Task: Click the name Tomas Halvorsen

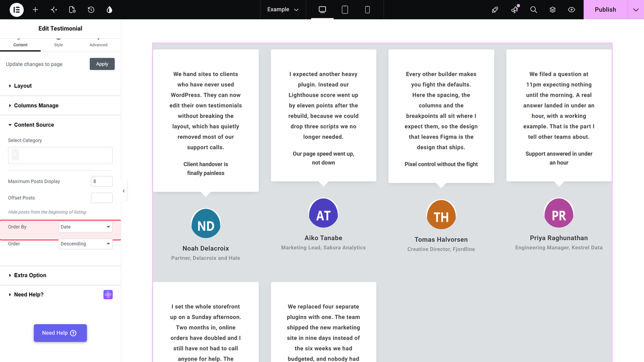Action: [x=441, y=240]
